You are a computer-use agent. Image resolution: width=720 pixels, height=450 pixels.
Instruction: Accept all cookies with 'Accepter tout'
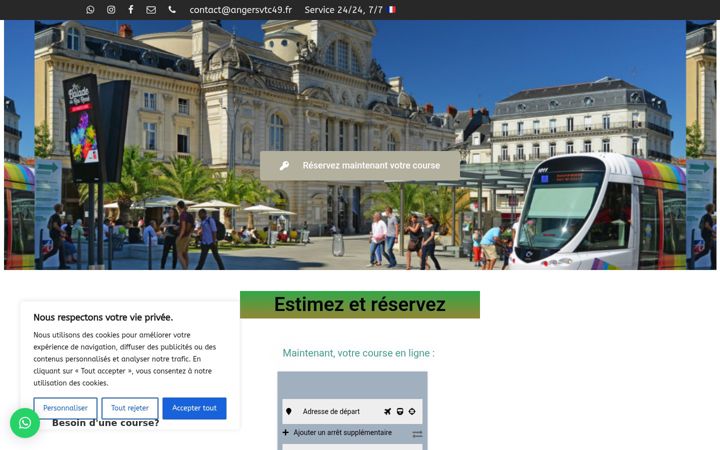tap(194, 408)
